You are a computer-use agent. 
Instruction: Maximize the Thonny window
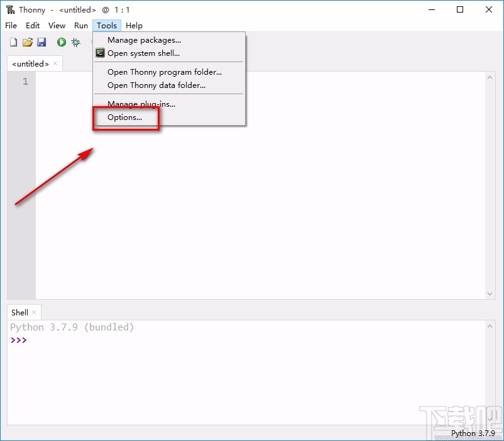460,9
